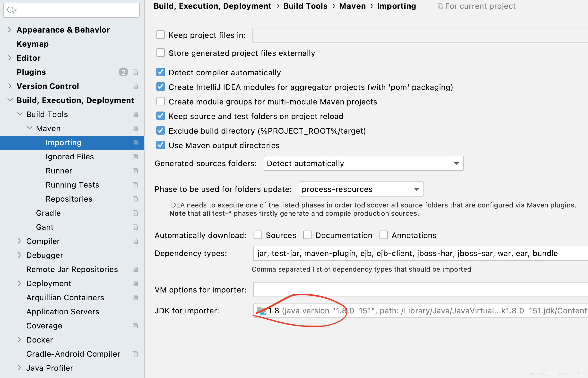Uncheck Detect compiler automatically

[161, 72]
